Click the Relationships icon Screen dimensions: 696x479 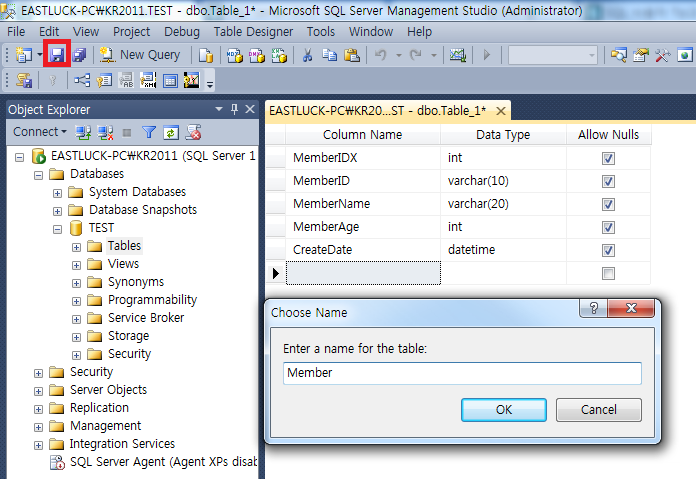coord(82,80)
